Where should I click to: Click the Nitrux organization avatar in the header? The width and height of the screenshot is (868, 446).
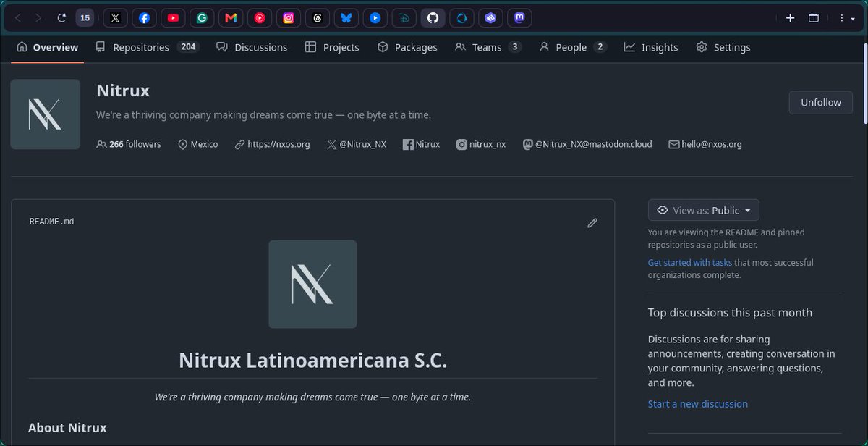[46, 114]
